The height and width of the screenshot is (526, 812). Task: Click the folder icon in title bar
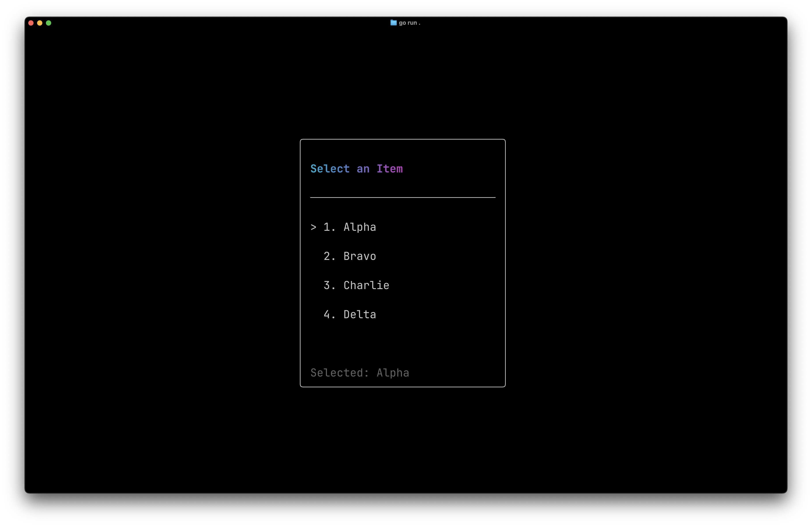(393, 23)
